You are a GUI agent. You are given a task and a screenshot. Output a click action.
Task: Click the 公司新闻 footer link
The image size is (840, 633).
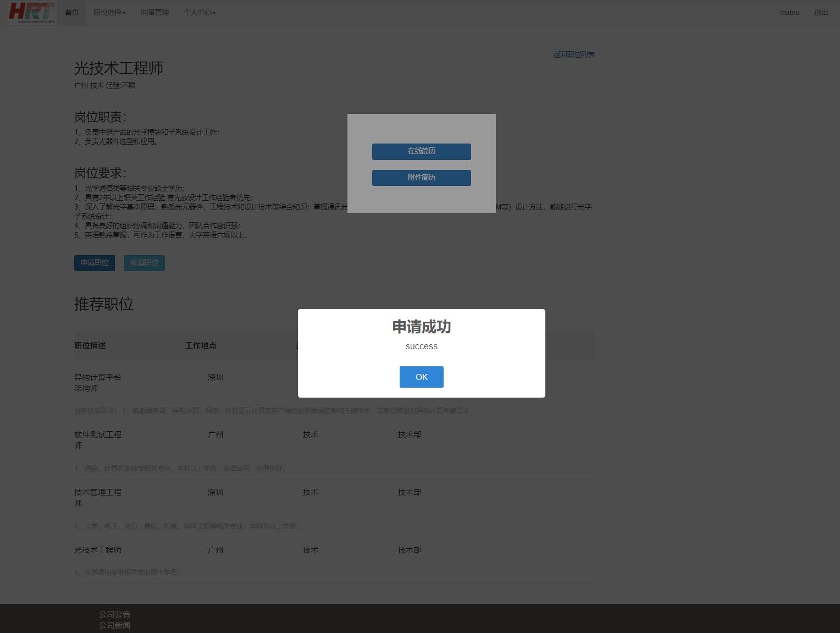click(114, 625)
